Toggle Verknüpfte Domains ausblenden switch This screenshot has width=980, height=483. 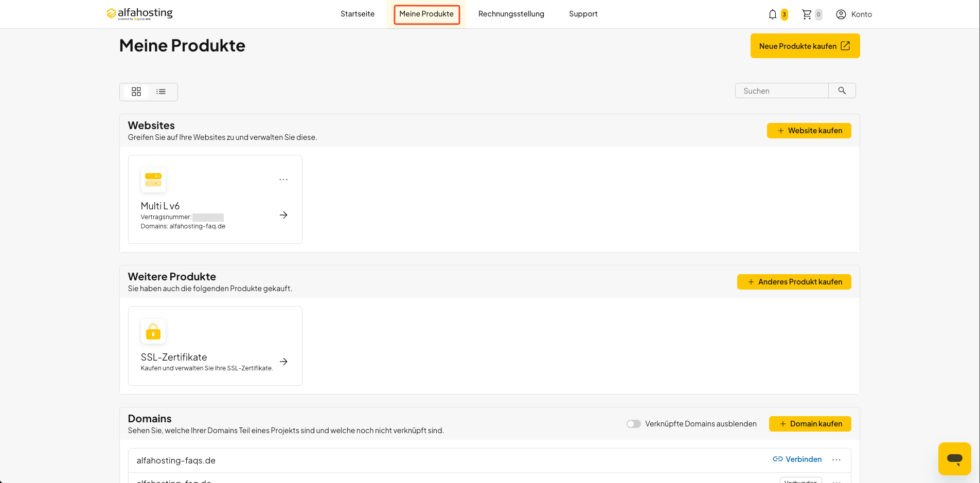(633, 424)
